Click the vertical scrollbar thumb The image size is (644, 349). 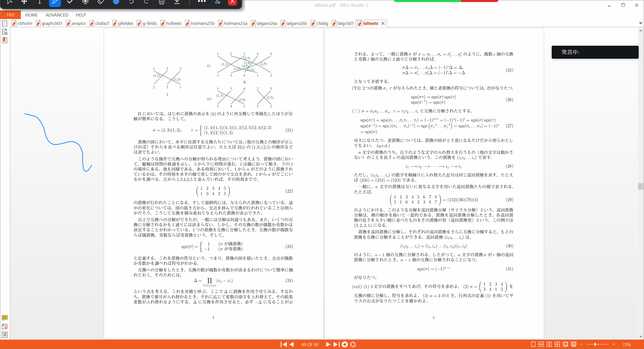click(x=640, y=186)
